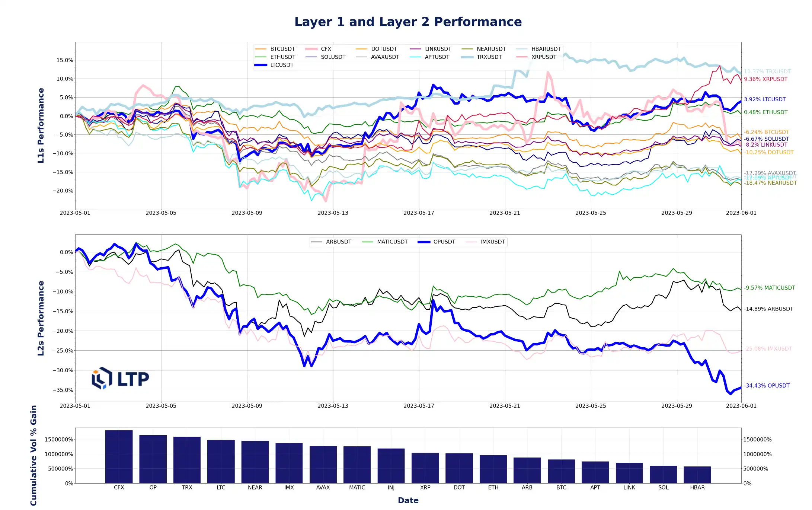Click the '-6.67% SOLUSDT' end label
812x510 pixels.
pos(767,139)
